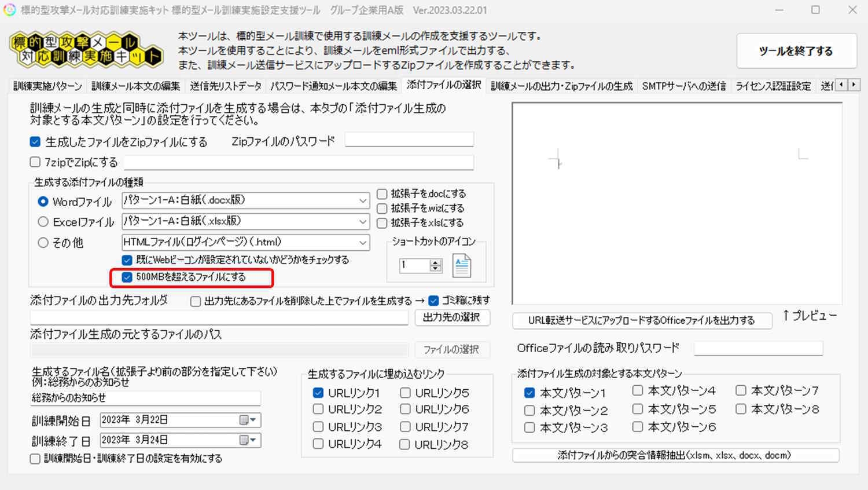The height and width of the screenshot is (490, 868).
Task: Click the 出力先の選択 button
Action: (451, 317)
